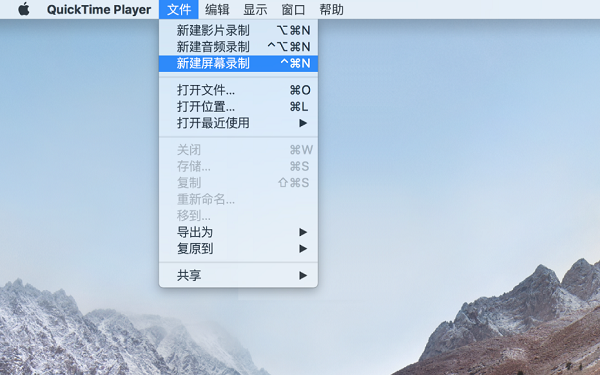600x375 pixels.
Task: Open the 显示 menu
Action: (255, 9)
